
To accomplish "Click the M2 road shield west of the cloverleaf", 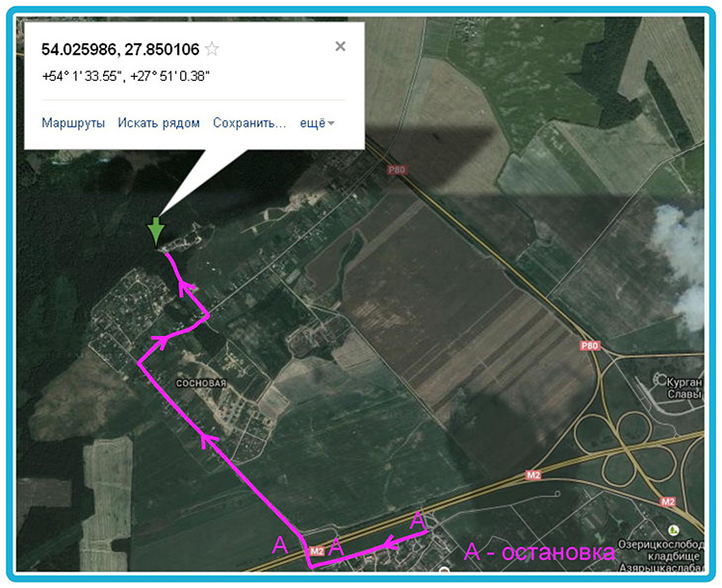I will (532, 475).
